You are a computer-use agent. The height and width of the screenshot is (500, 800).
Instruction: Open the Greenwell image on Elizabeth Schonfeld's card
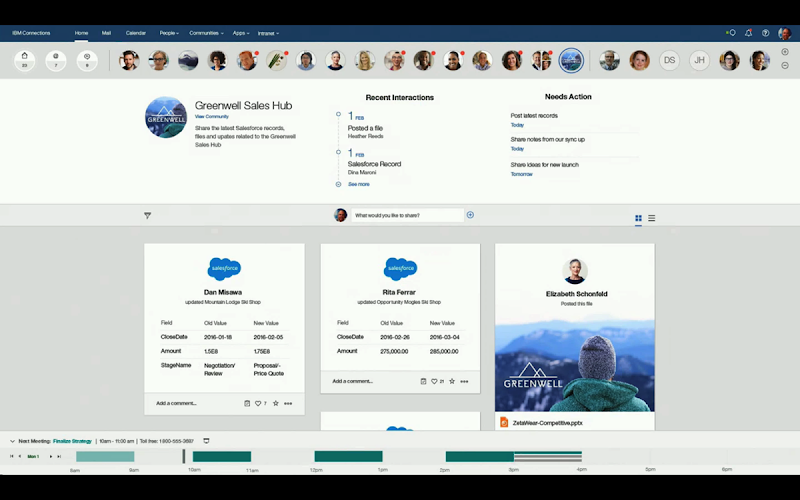(574, 365)
